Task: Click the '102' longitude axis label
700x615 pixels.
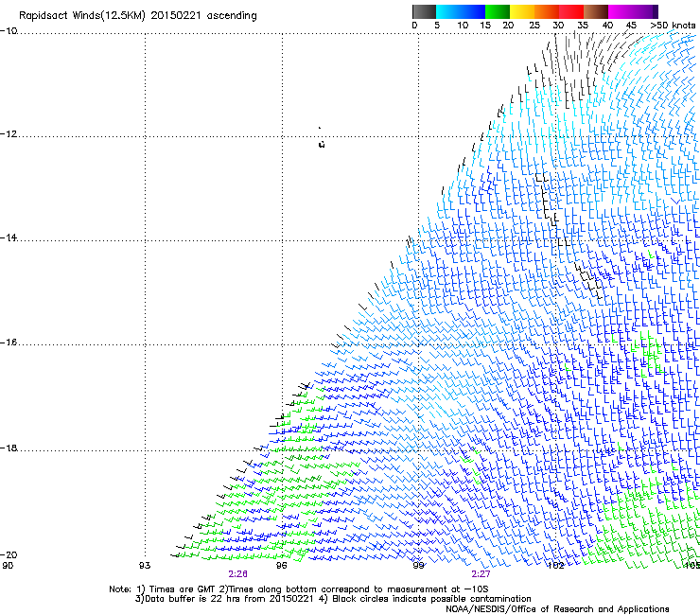Action: pos(556,565)
